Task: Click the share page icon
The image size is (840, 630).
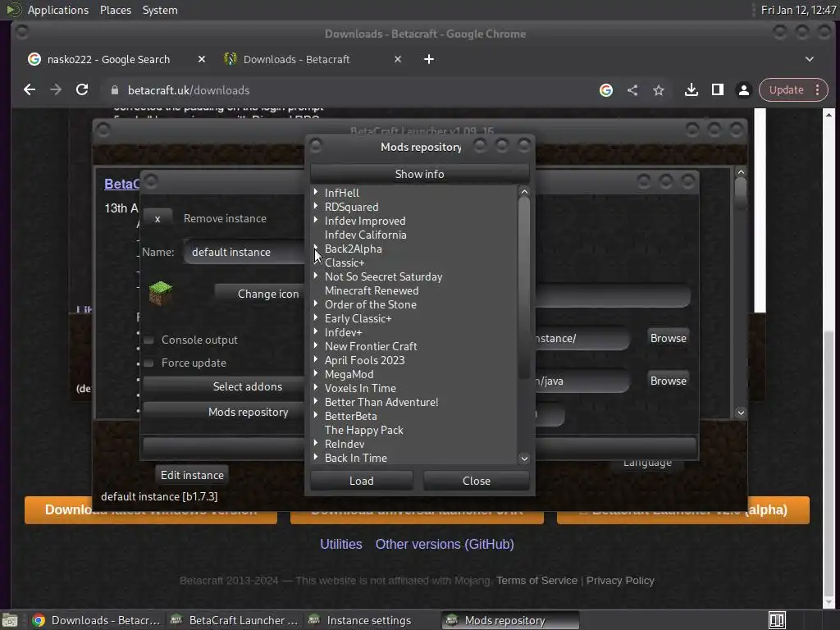Action: click(x=632, y=90)
